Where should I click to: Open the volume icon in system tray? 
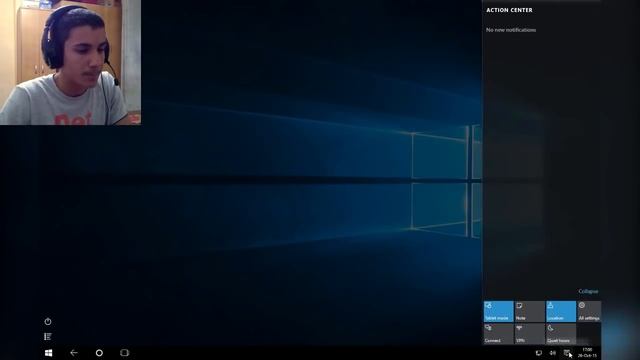click(x=553, y=353)
